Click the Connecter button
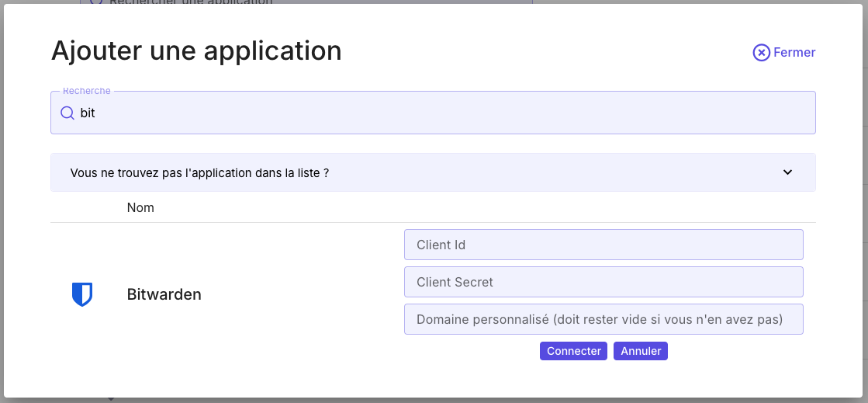Screen dimensions: 868x403 pyautogui.click(x=573, y=351)
